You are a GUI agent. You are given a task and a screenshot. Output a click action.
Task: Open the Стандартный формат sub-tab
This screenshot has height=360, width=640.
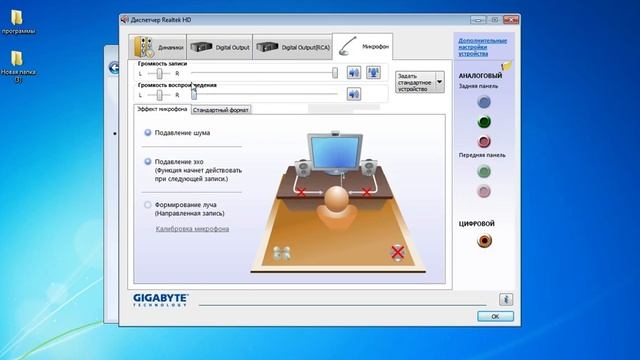click(x=220, y=110)
